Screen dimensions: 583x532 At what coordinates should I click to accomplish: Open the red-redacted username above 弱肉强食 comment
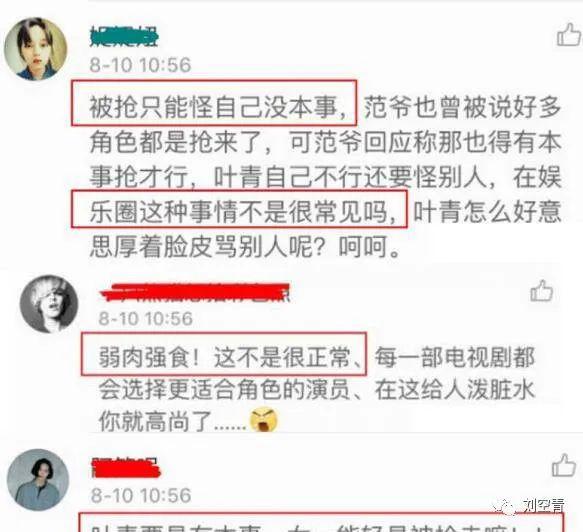[x=195, y=293]
